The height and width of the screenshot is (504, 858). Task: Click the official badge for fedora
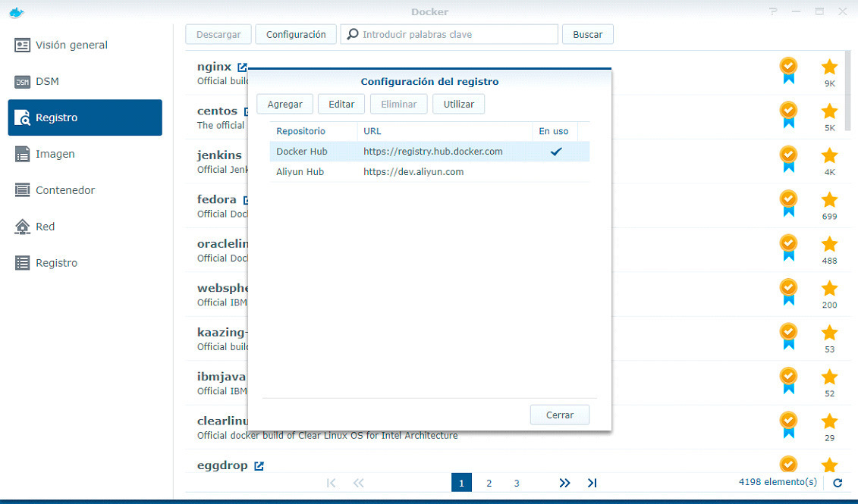tap(788, 203)
